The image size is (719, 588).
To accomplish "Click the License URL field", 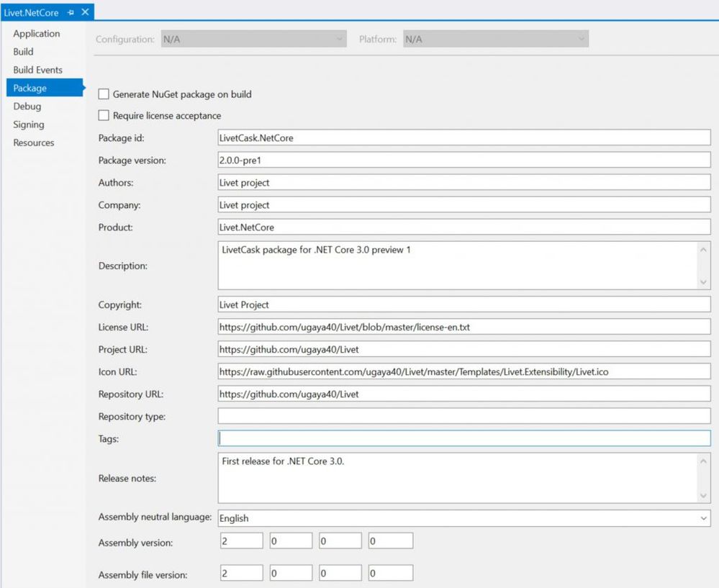I will [464, 327].
